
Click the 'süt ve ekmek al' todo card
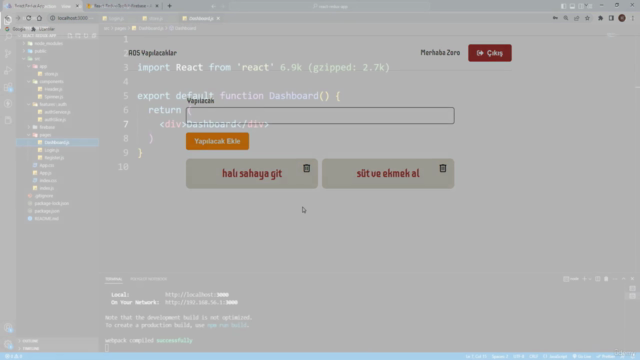pyautogui.click(x=388, y=173)
